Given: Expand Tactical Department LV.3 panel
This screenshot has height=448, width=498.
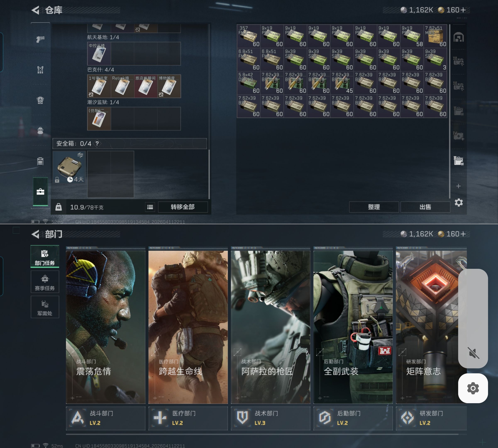Looking at the screenshot, I should [270, 418].
